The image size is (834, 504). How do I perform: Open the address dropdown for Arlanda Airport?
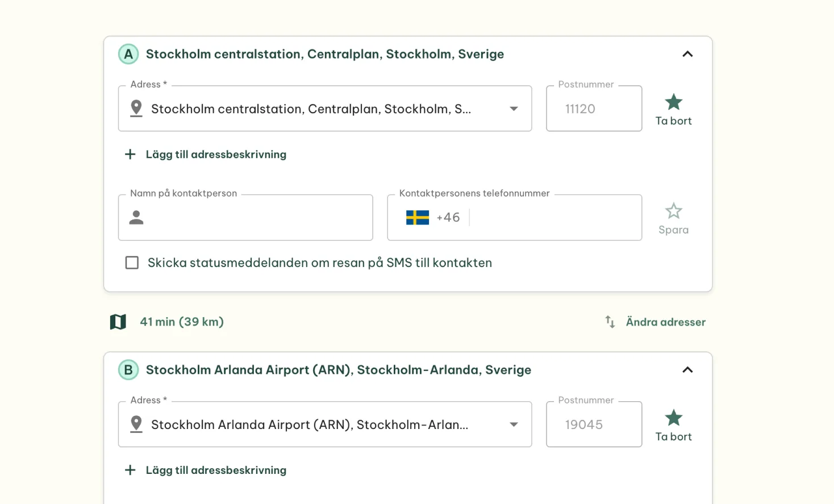coord(514,424)
